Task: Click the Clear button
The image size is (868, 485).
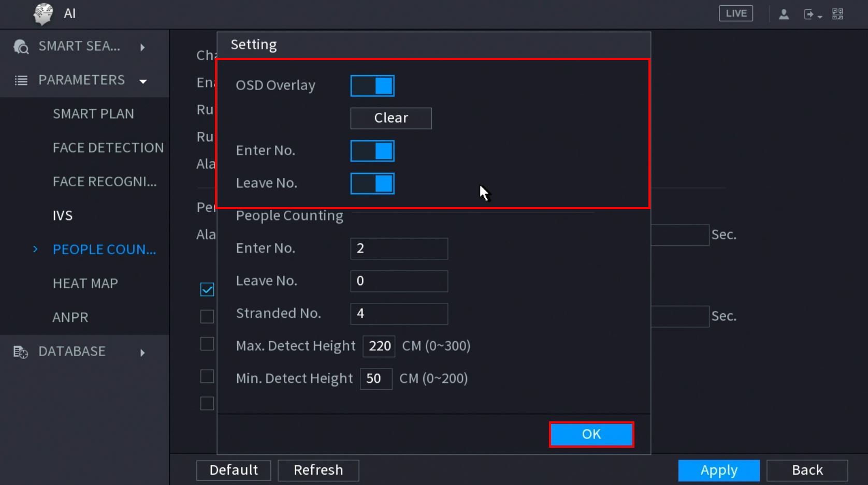Action: coord(391,118)
